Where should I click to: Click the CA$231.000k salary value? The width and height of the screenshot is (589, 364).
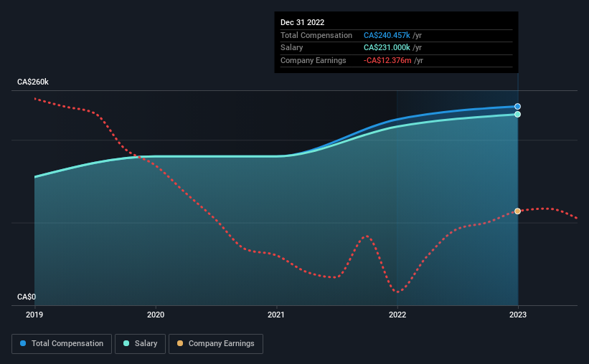387,48
